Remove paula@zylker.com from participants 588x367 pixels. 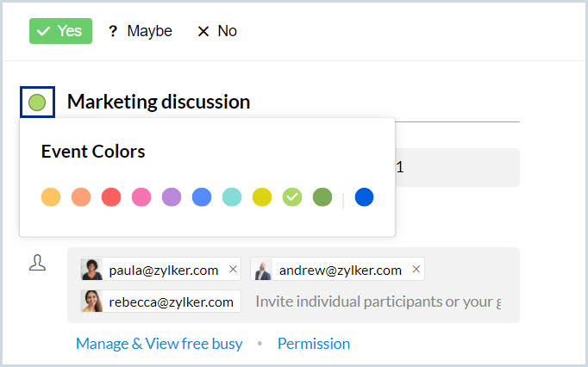[233, 270]
